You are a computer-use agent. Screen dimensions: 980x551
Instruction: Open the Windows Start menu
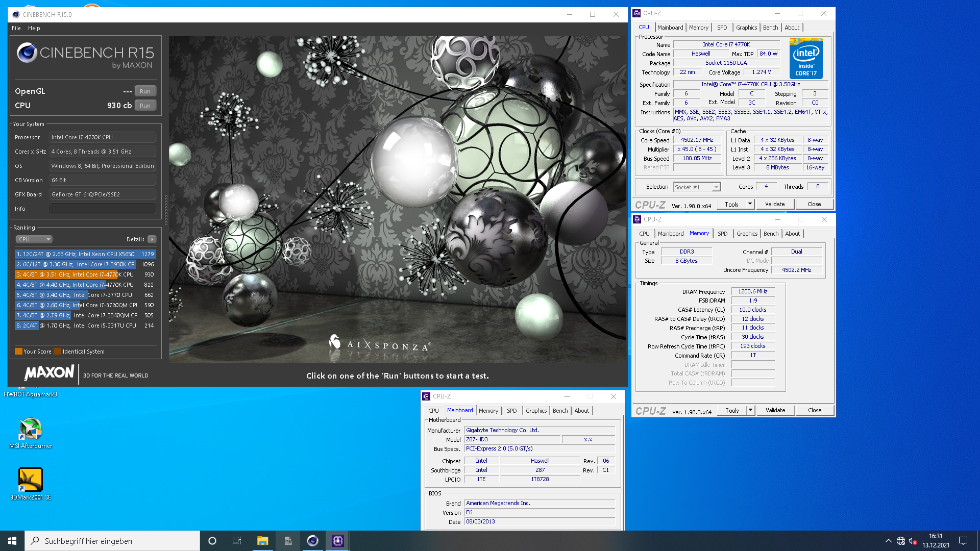(x=12, y=541)
